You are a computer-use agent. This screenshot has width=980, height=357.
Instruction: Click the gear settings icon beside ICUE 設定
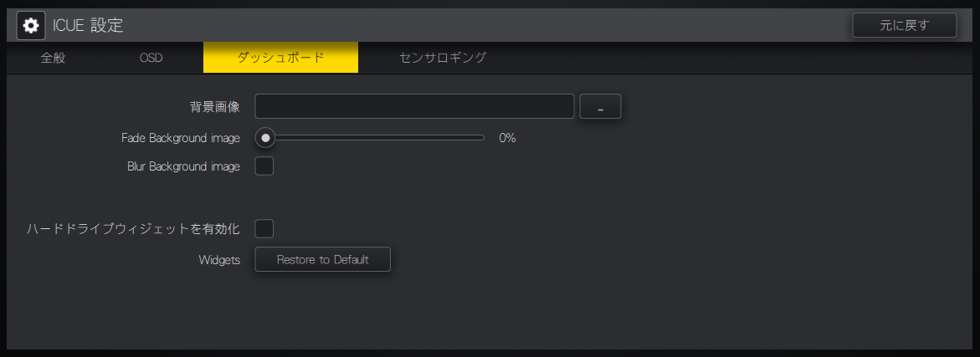tap(31, 26)
